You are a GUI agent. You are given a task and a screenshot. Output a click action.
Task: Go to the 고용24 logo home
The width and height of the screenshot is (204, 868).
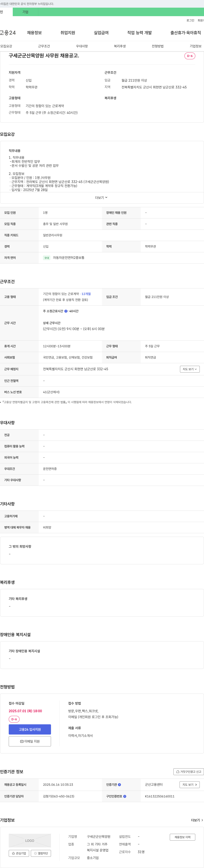tap(8, 33)
